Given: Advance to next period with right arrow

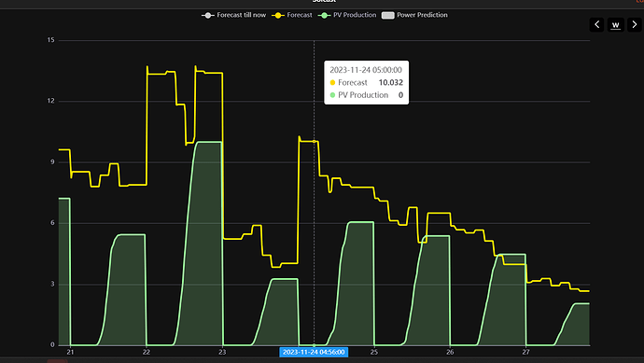Looking at the screenshot, I should [x=634, y=24].
